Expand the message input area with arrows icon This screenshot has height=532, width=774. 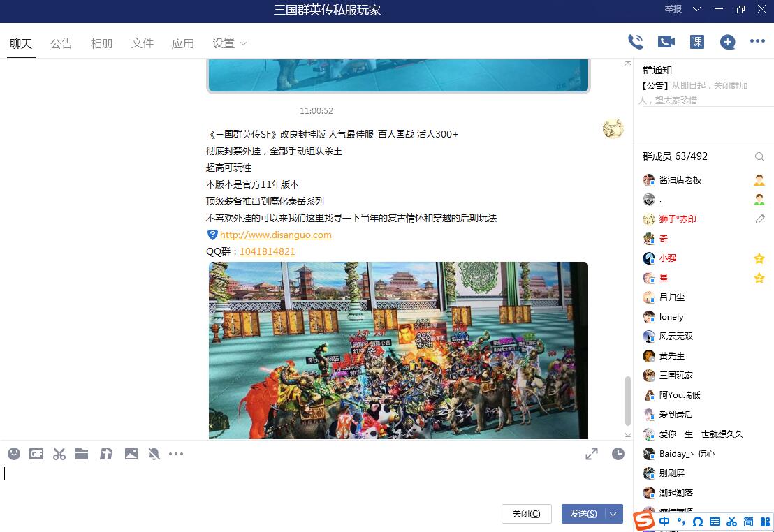592,454
